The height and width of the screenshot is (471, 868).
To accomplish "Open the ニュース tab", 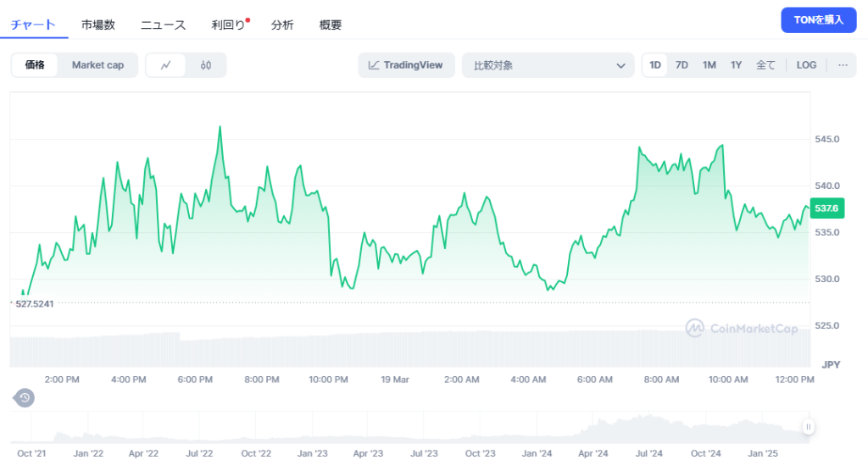I will [163, 25].
